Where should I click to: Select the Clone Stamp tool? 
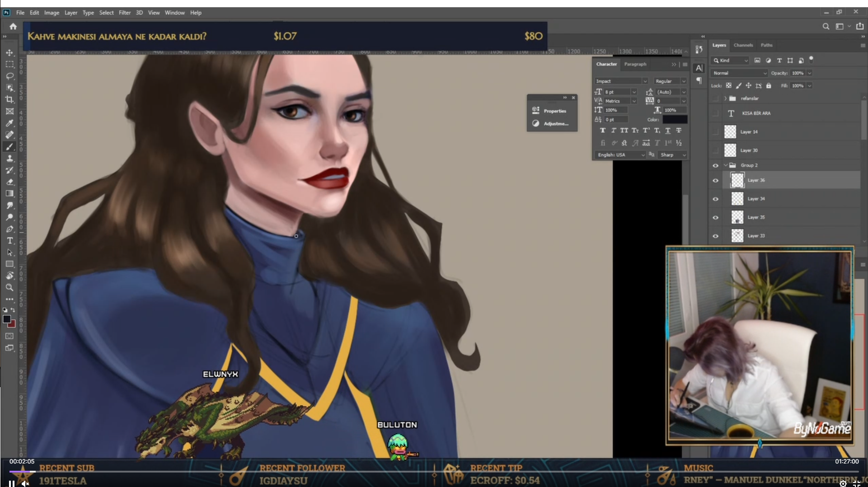[x=9, y=158]
